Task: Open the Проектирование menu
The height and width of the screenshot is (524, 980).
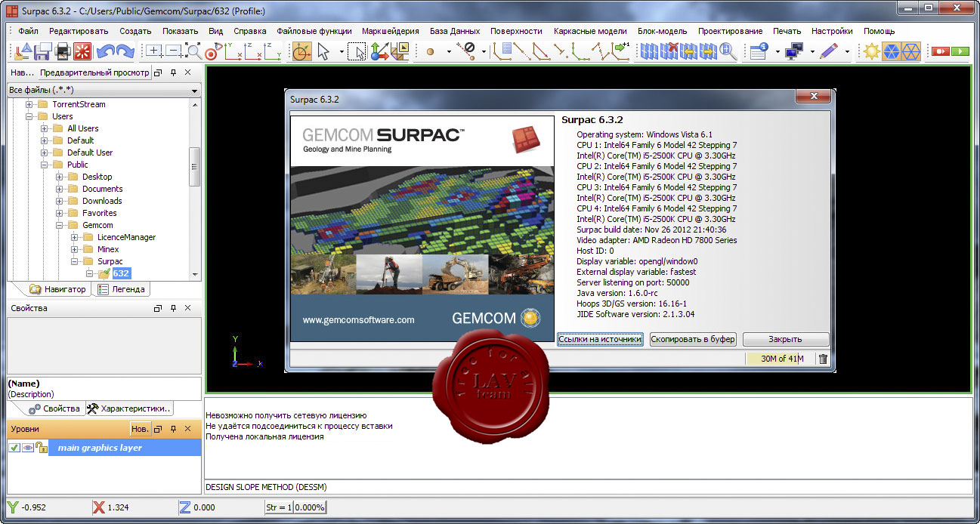Action: point(730,31)
